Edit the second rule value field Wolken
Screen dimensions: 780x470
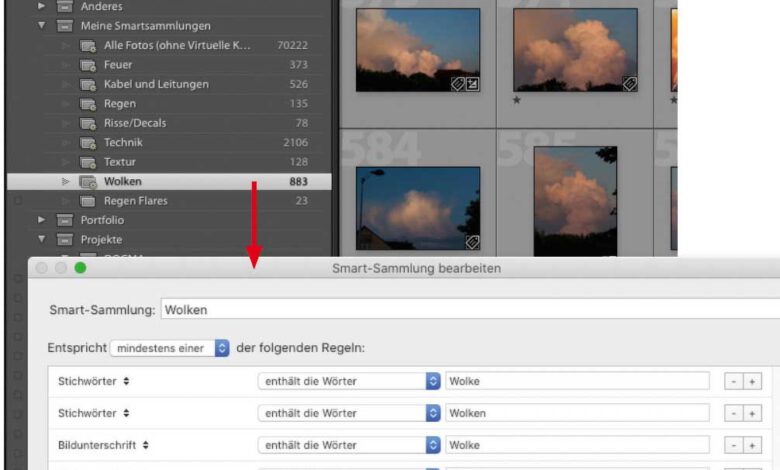tap(578, 413)
